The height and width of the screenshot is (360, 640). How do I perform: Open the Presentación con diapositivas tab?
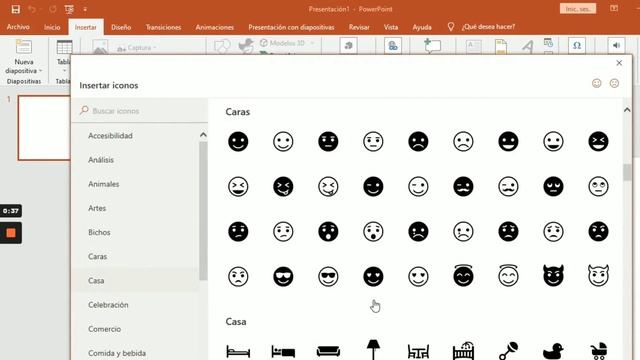tap(291, 27)
